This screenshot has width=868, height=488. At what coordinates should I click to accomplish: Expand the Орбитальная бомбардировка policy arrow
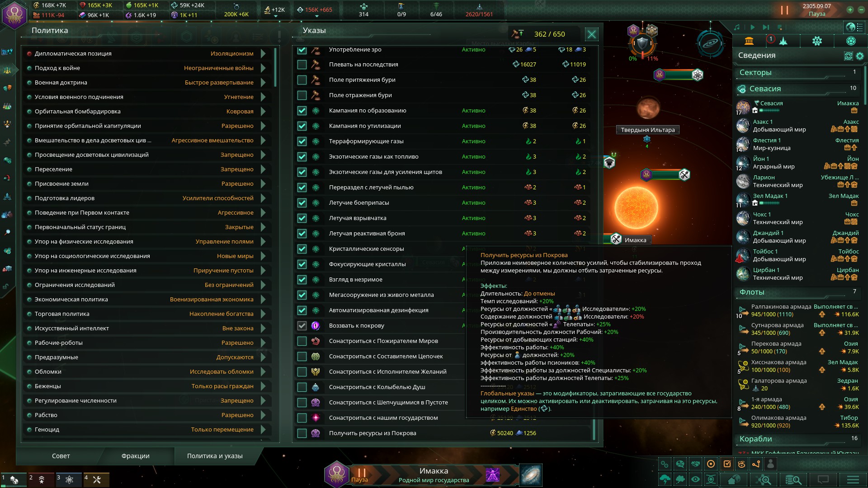tap(263, 112)
